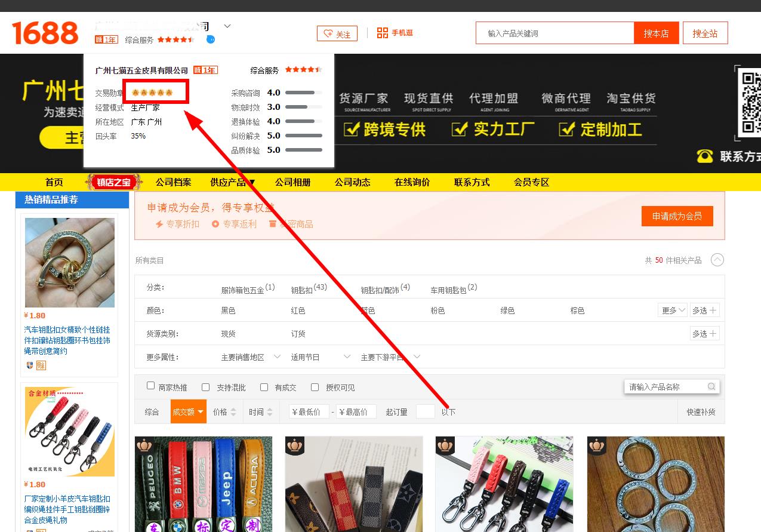The width and height of the screenshot is (761, 532).
Task: Click the 跨境专供 checkmark icon on banner
Action: point(352,129)
